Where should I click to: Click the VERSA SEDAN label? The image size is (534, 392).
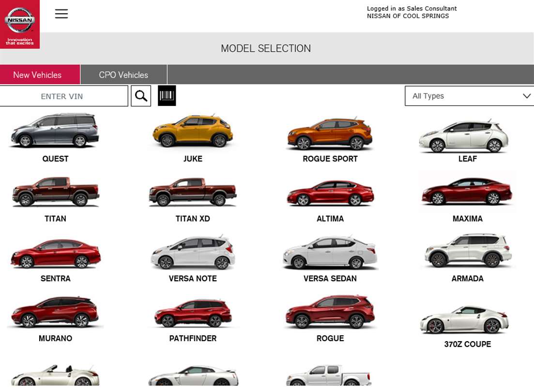330,279
